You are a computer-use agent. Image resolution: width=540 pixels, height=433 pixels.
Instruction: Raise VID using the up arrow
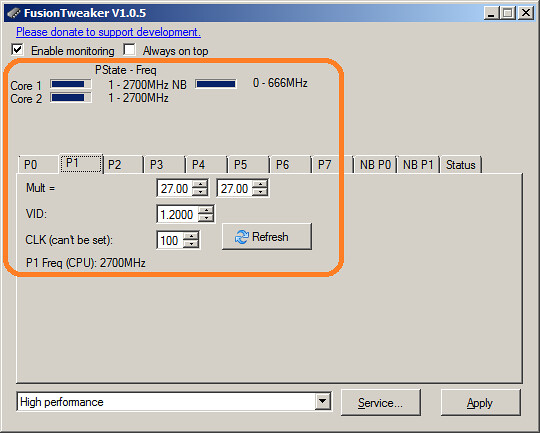pyautogui.click(x=206, y=210)
